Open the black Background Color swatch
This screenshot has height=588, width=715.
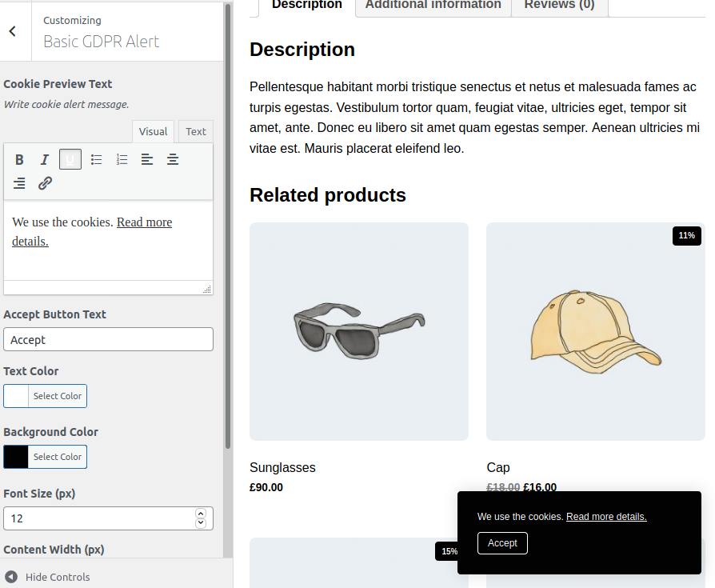pos(16,457)
